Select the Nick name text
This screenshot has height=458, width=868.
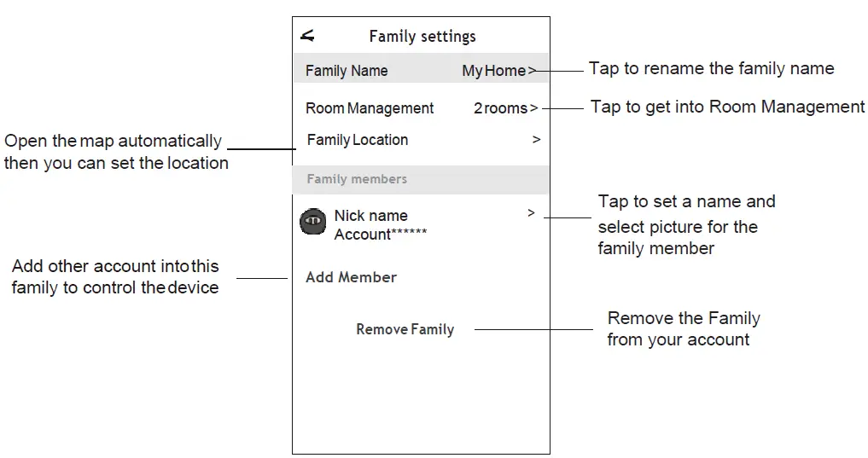click(x=370, y=216)
